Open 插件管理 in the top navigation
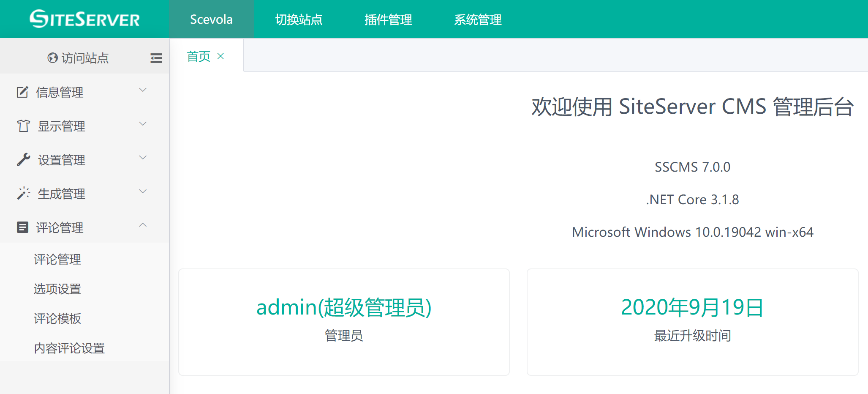The width and height of the screenshot is (868, 394). click(388, 19)
